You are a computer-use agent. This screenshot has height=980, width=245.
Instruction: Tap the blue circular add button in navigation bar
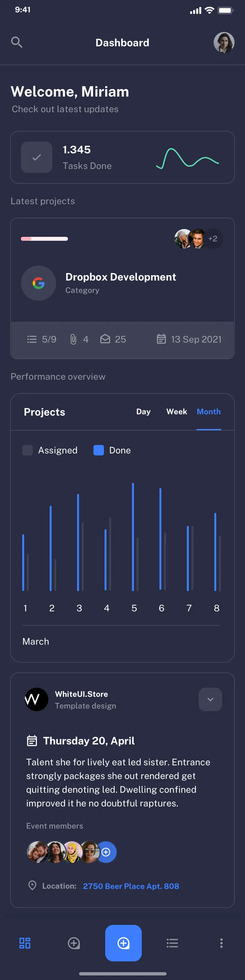pyautogui.click(x=123, y=943)
